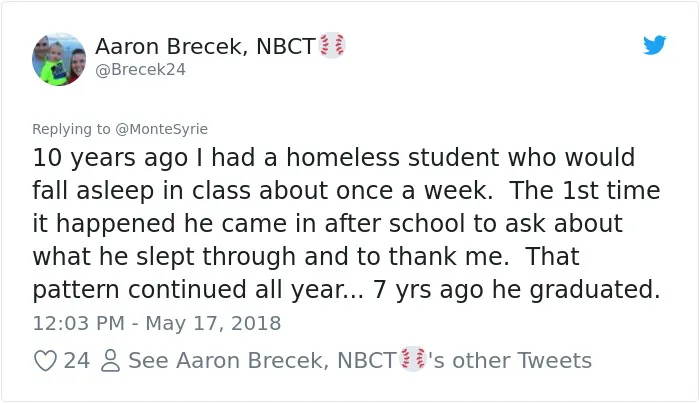The height and width of the screenshot is (403, 700).
Task: See Aaron Brecek's other Tweets
Action: (360, 360)
